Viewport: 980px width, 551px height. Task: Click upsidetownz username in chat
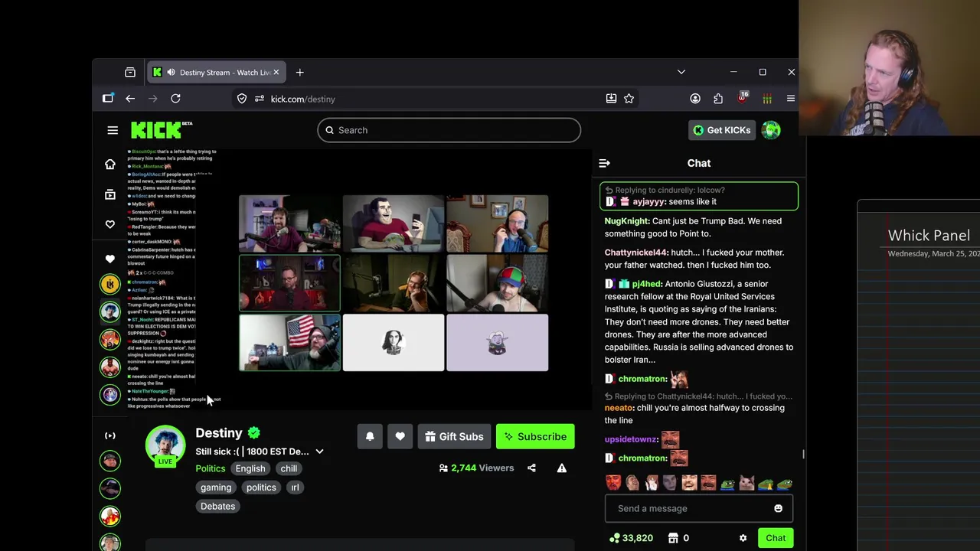631,439
